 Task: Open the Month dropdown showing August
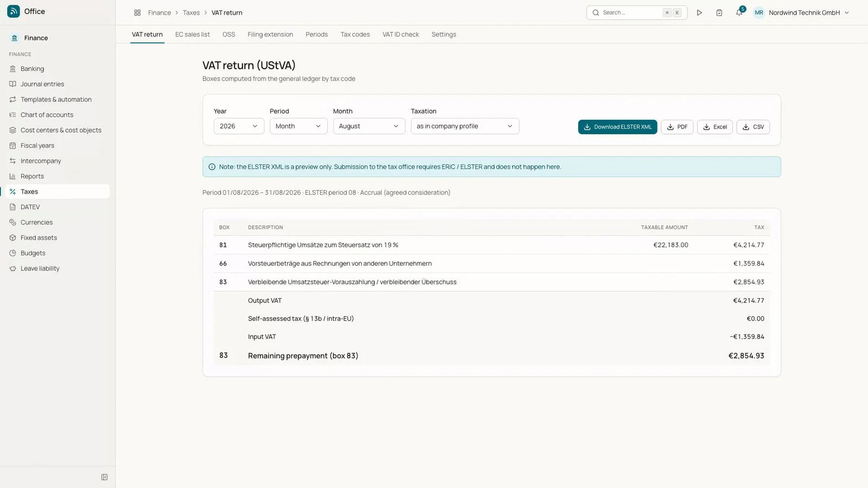coord(369,126)
